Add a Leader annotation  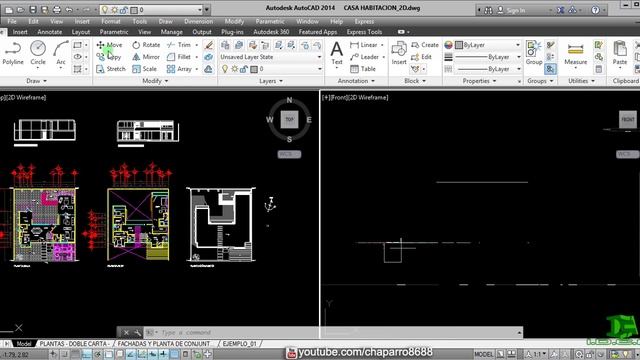tap(364, 57)
